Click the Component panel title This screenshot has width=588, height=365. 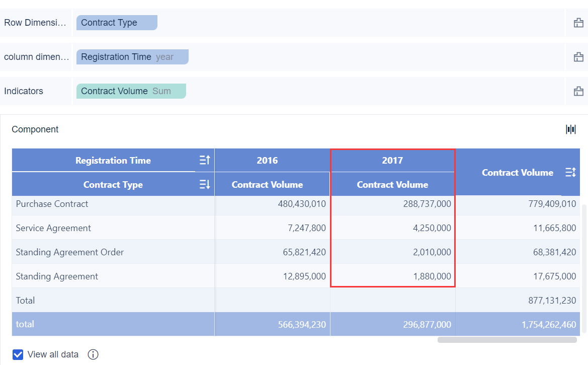(35, 129)
